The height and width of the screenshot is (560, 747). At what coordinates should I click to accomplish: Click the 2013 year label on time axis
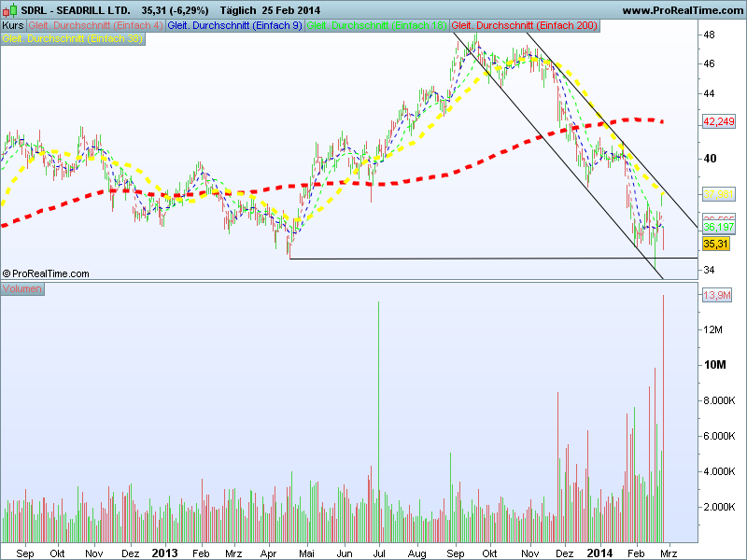[164, 553]
